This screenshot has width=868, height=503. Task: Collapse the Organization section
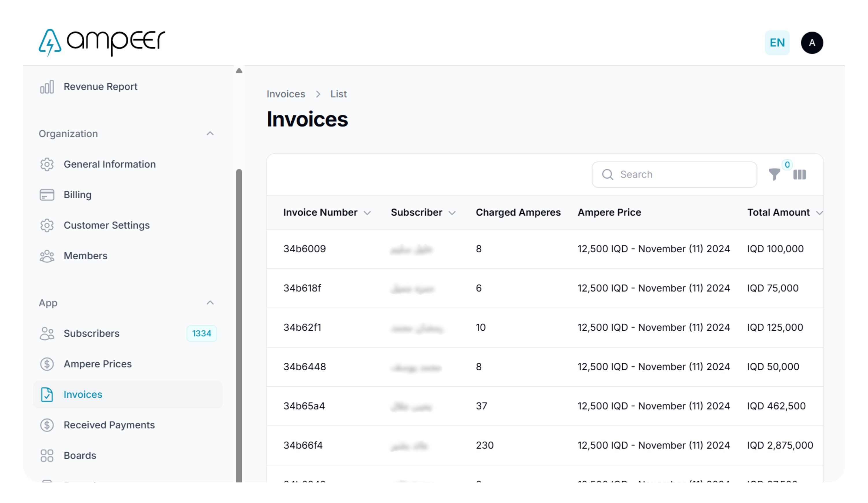pos(210,134)
